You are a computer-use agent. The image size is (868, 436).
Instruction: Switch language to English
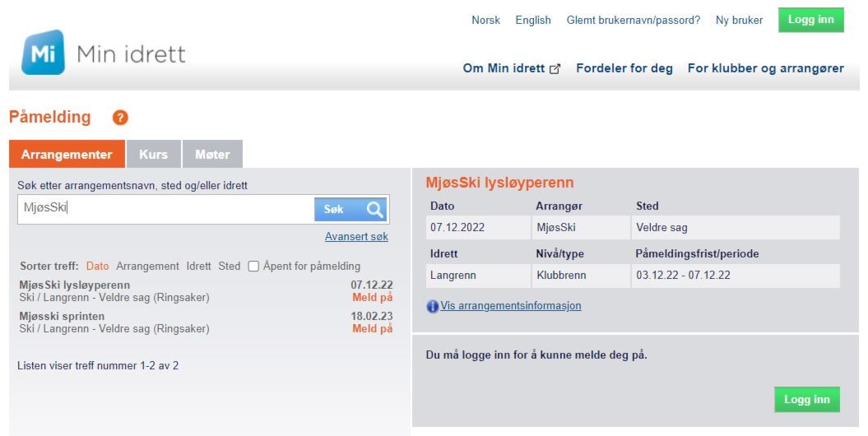(x=533, y=20)
